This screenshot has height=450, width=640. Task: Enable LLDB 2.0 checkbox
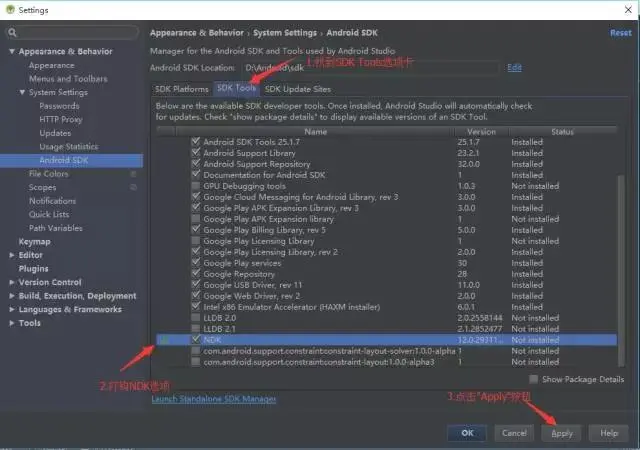click(x=196, y=318)
